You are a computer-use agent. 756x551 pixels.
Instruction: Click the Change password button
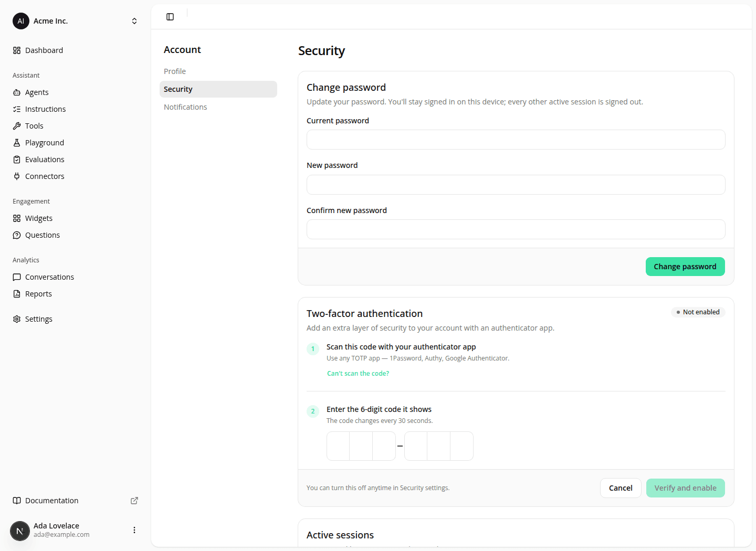click(x=685, y=267)
